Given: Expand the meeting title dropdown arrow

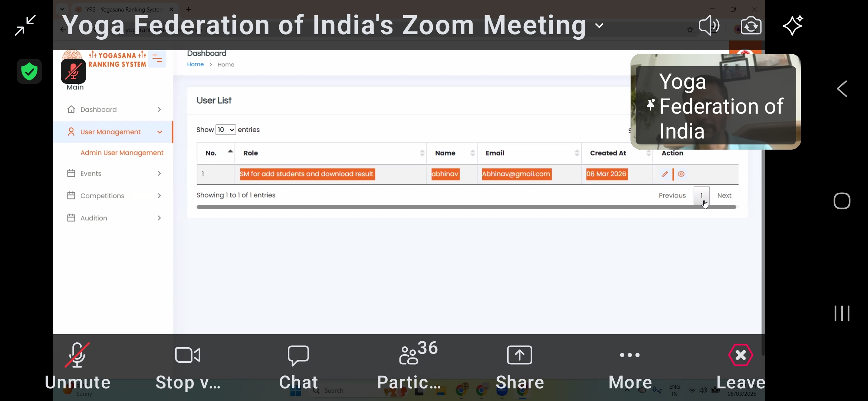Looking at the screenshot, I should point(599,26).
